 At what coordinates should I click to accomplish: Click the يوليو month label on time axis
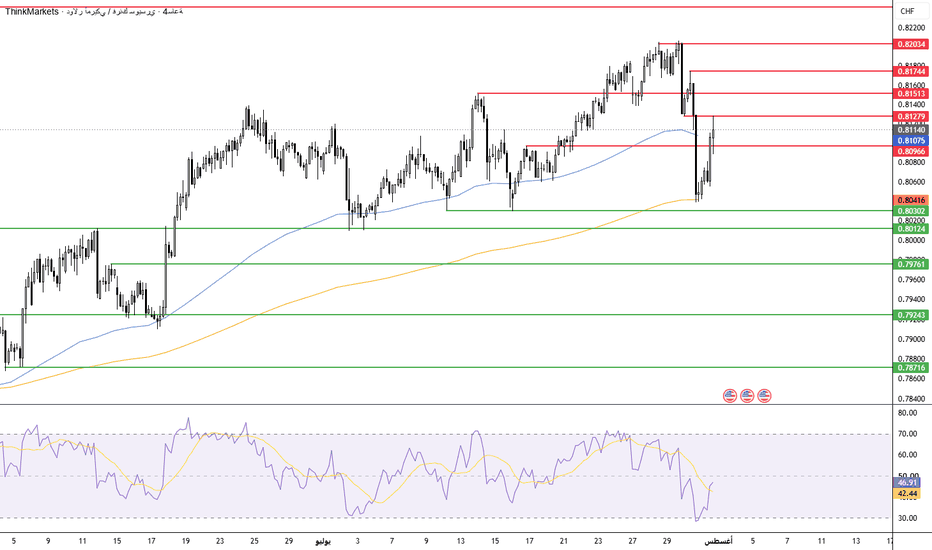[323, 541]
